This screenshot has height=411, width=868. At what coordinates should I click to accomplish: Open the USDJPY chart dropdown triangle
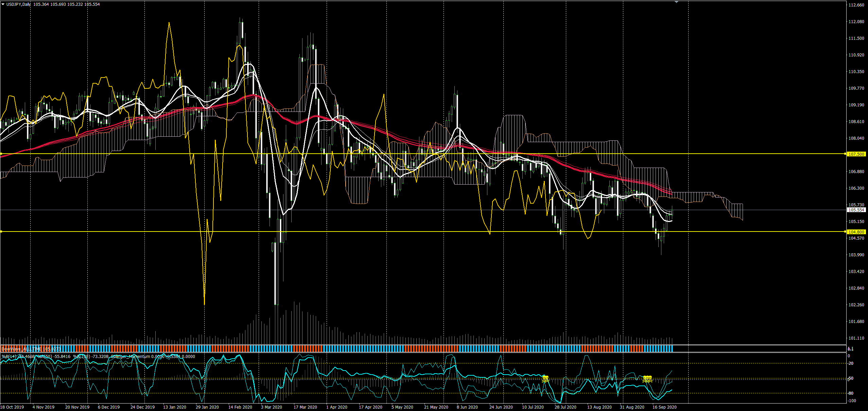3,4
